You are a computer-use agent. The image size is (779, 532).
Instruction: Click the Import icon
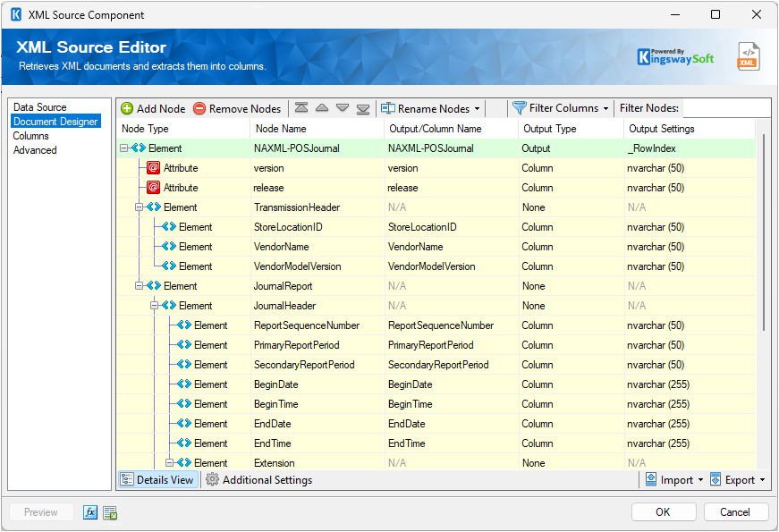[651, 479]
